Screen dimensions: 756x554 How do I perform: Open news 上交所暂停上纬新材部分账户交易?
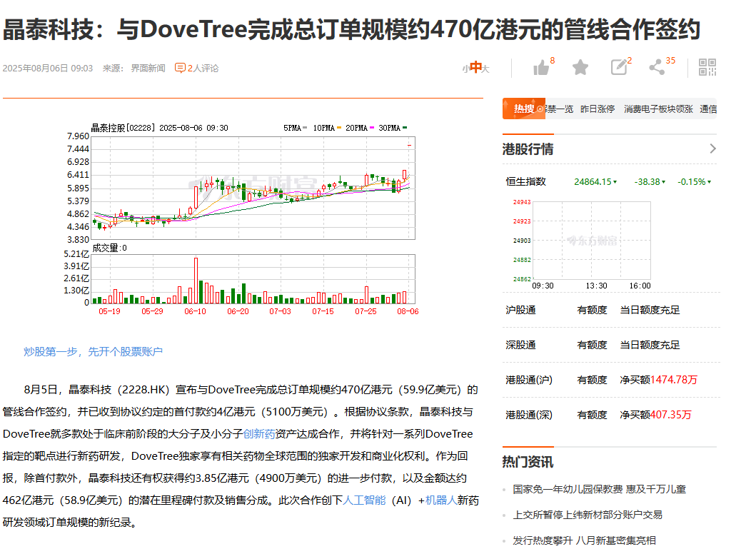(x=588, y=515)
